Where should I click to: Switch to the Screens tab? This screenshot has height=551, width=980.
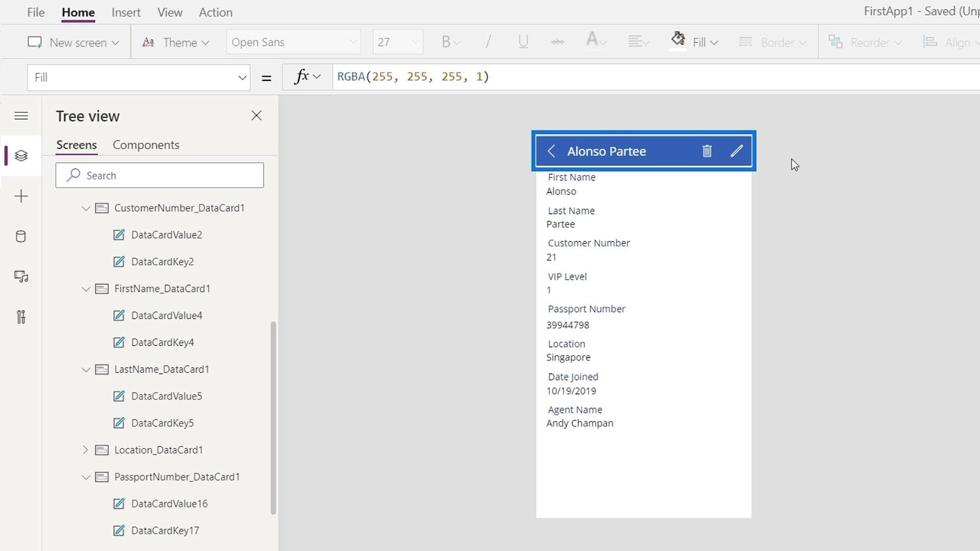[77, 145]
